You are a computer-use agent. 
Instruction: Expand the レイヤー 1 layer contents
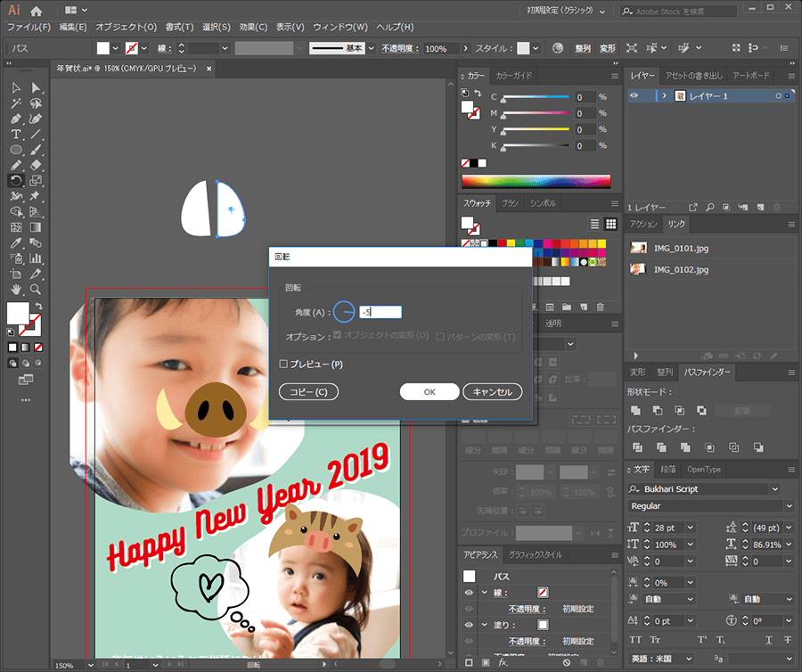tap(664, 95)
